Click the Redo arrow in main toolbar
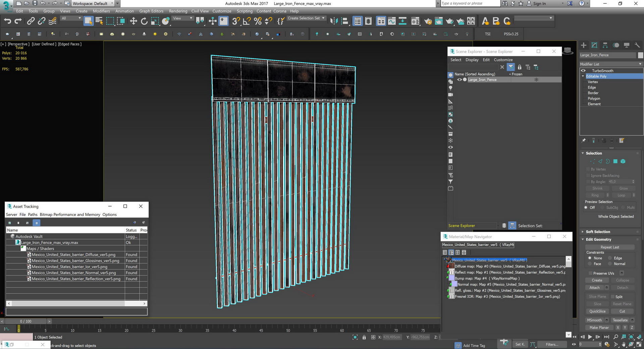Viewport: 644px width, 349px height. click(x=18, y=21)
